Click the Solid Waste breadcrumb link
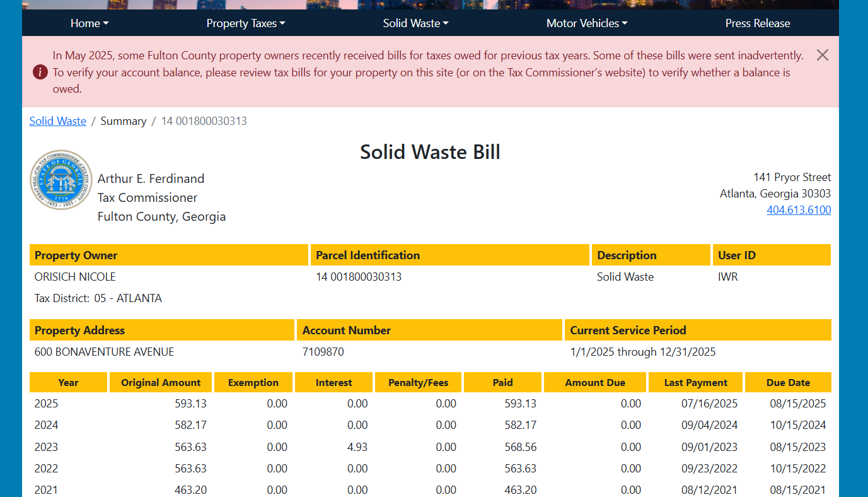The width and height of the screenshot is (868, 497). 58,121
